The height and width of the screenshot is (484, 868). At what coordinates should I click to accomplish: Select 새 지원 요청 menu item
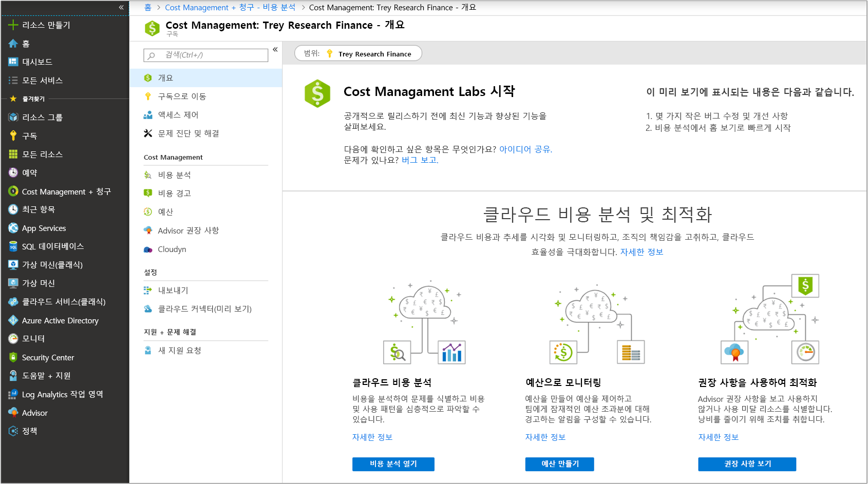point(205,351)
